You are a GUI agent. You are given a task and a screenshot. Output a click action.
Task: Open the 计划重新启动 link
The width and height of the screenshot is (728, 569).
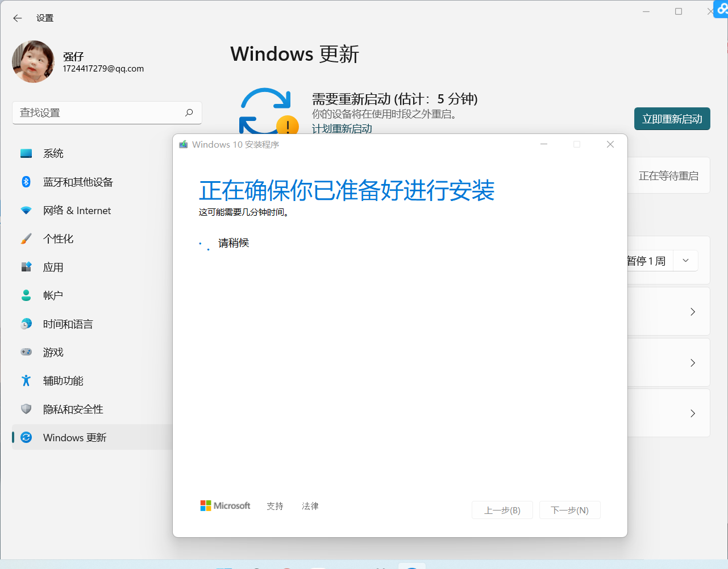click(342, 129)
